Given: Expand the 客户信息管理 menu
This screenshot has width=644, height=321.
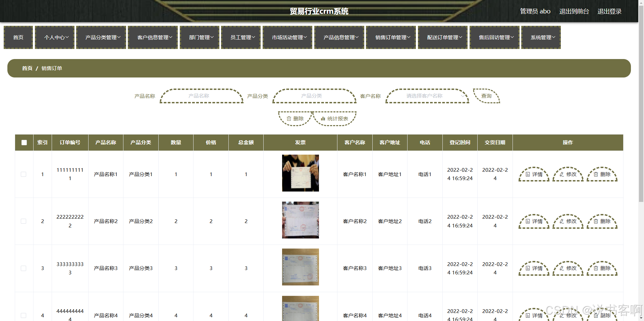Looking at the screenshot, I should click(x=153, y=38).
